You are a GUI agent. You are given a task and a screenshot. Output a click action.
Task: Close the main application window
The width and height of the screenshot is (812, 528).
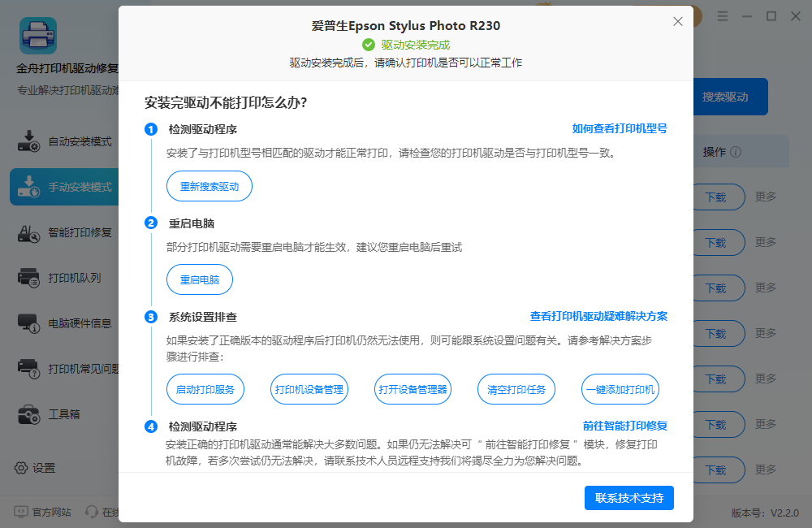point(796,16)
